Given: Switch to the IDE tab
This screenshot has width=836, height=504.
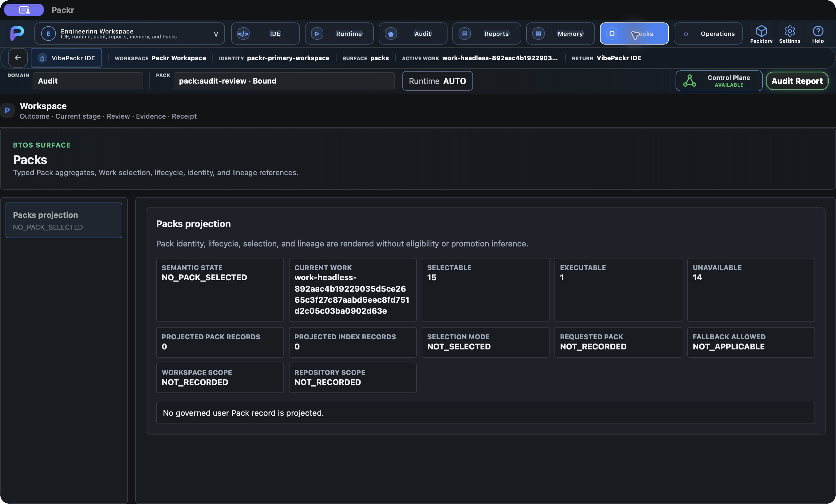Looking at the screenshot, I should [x=265, y=33].
